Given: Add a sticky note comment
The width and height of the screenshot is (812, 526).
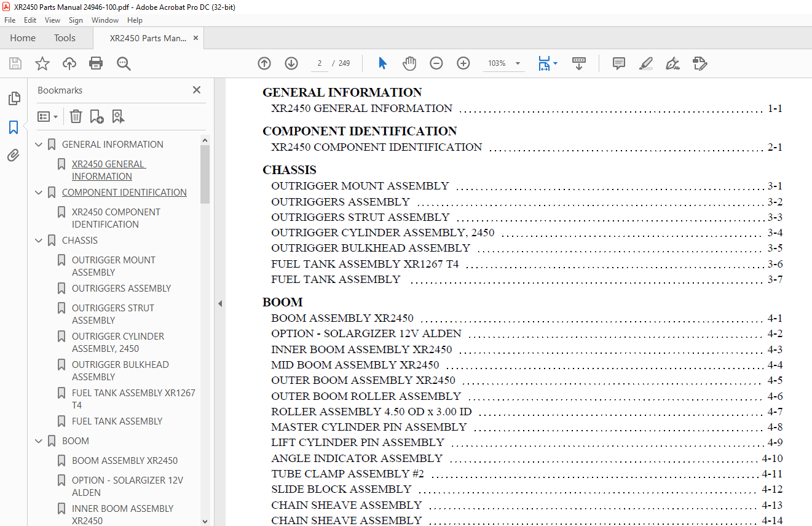Looking at the screenshot, I should [619, 63].
